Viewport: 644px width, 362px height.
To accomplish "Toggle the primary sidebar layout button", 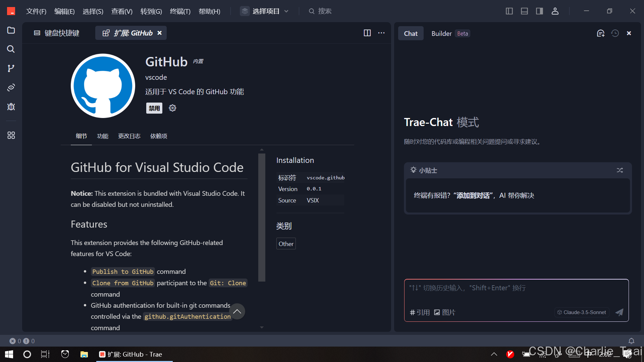I will 509,11.
